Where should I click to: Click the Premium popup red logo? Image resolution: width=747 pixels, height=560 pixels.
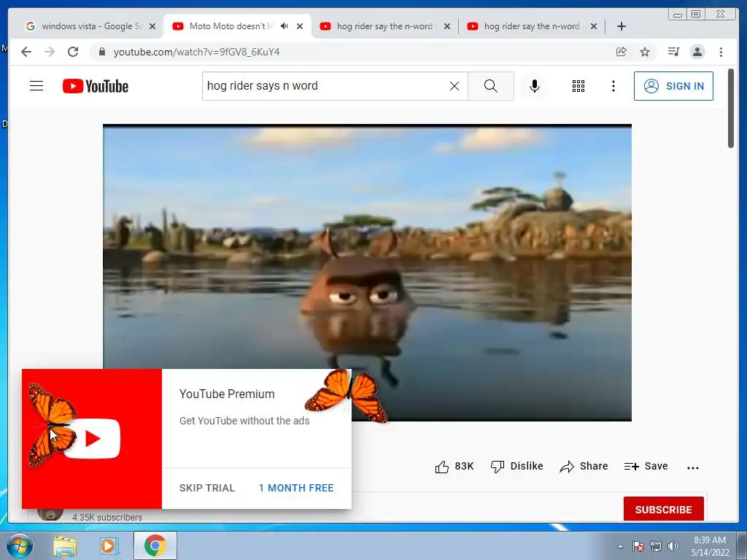92,438
